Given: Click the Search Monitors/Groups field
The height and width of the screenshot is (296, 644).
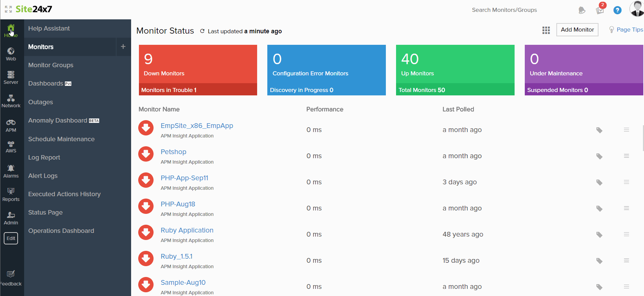Looking at the screenshot, I should click(504, 10).
